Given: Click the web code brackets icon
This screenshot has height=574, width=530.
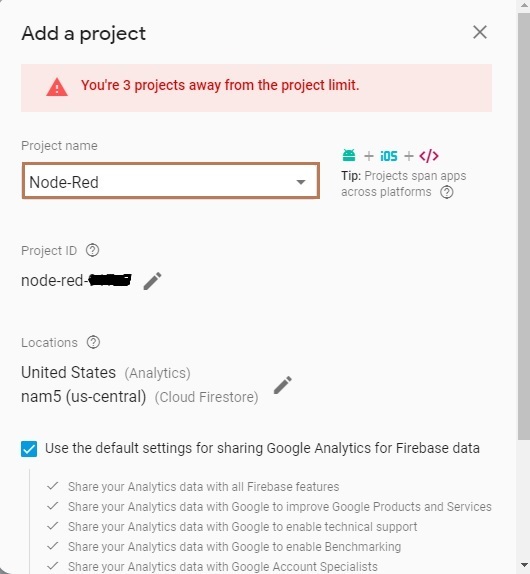Looking at the screenshot, I should point(429,156).
